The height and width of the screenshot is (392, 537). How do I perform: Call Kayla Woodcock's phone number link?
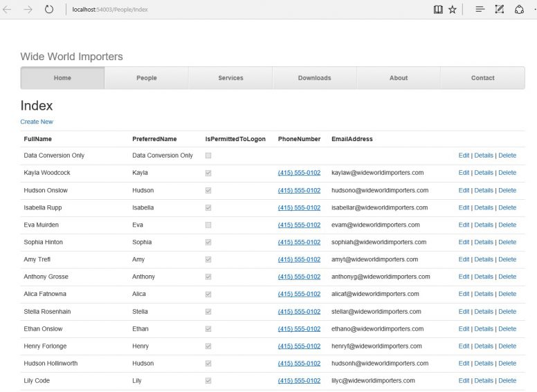(299, 173)
